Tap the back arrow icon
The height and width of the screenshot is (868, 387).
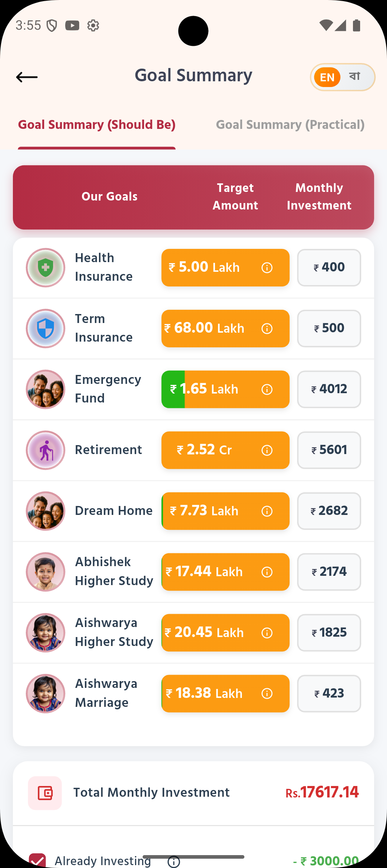coord(27,77)
